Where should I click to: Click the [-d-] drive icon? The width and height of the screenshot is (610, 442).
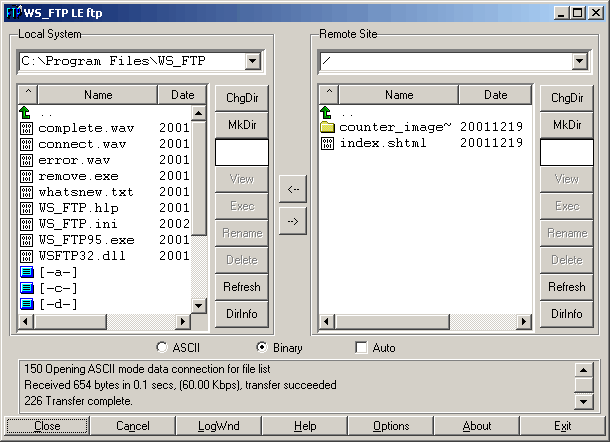tap(26, 304)
